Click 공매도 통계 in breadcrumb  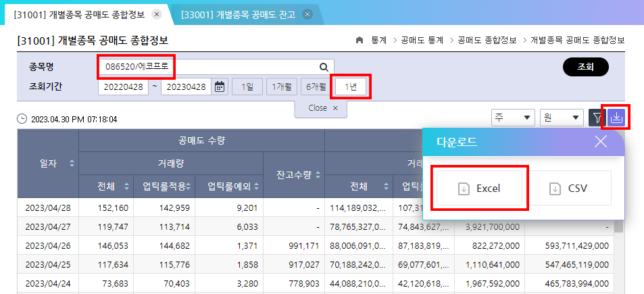click(x=422, y=41)
